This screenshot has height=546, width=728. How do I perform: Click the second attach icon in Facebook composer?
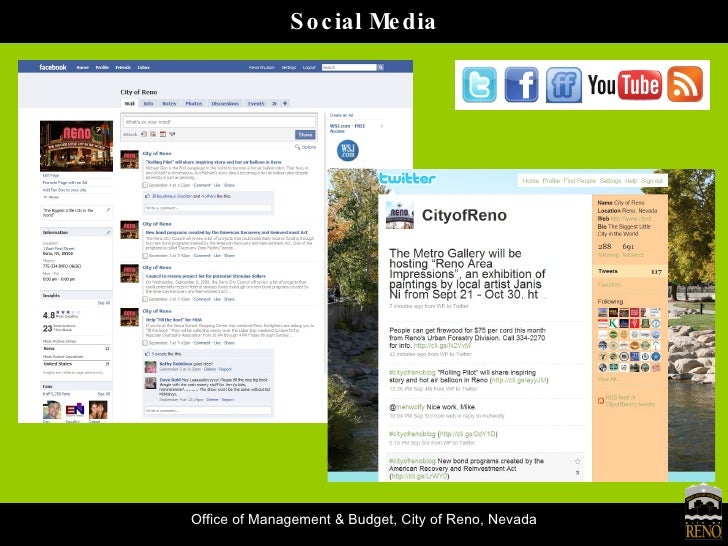pos(153,134)
